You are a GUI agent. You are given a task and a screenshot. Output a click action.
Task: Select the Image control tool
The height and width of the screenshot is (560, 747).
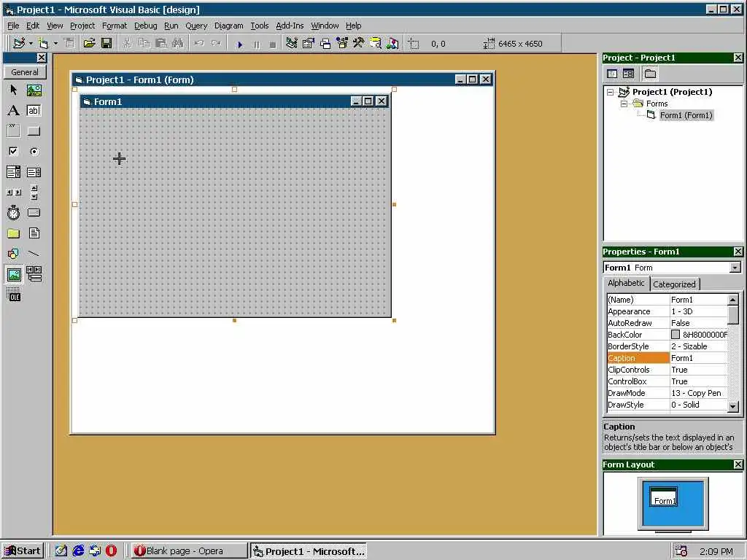coord(14,275)
